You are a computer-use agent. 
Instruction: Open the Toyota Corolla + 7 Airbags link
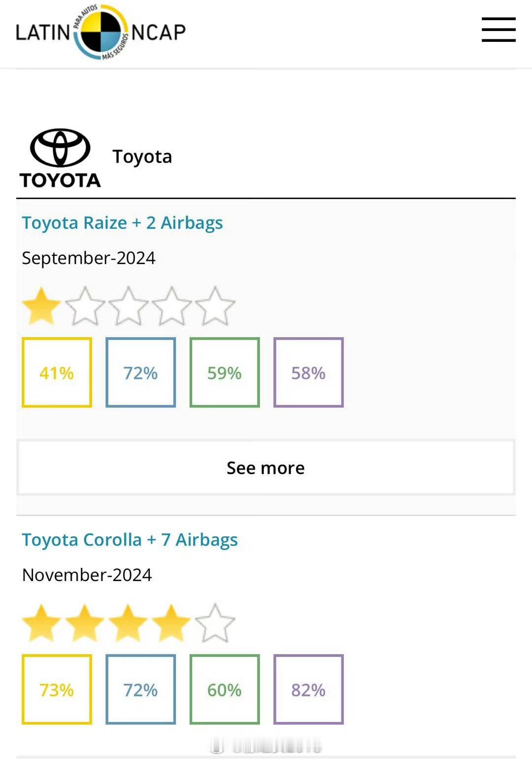(130, 540)
